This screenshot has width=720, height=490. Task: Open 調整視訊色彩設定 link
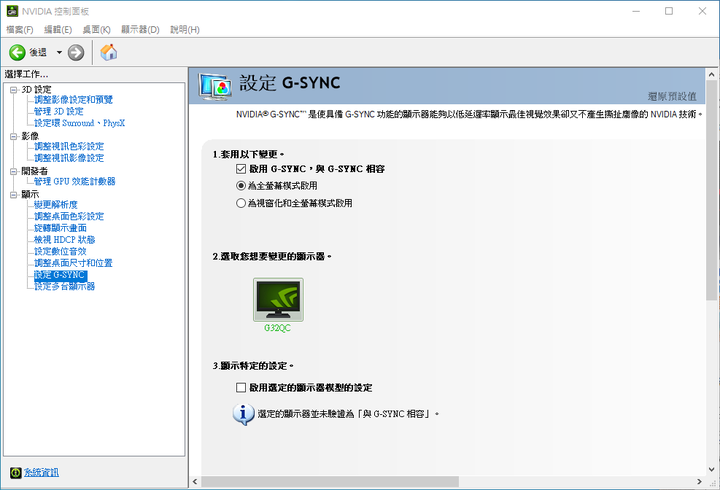tap(69, 146)
